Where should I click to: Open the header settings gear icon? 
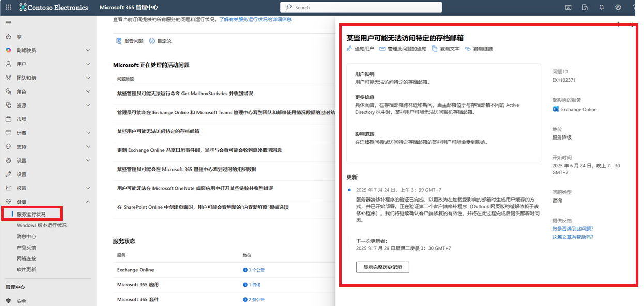click(618, 7)
